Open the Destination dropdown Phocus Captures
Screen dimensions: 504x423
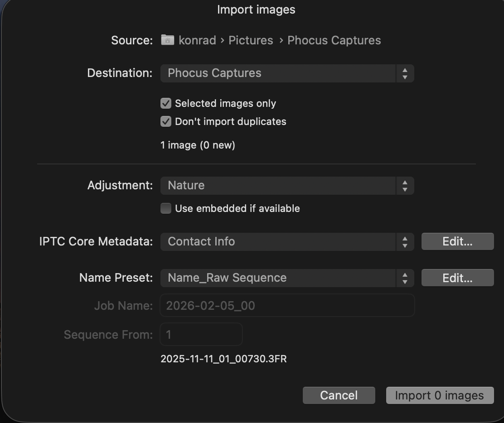click(x=287, y=73)
